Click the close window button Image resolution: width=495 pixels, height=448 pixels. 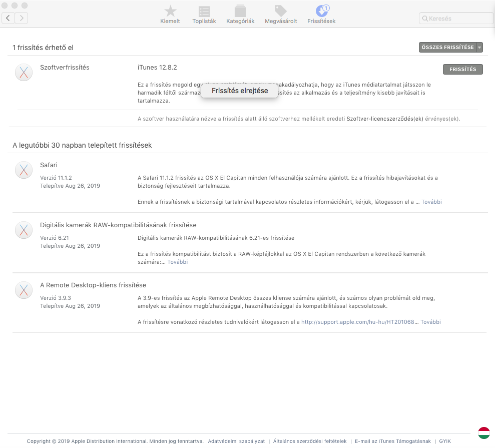coord(5,6)
